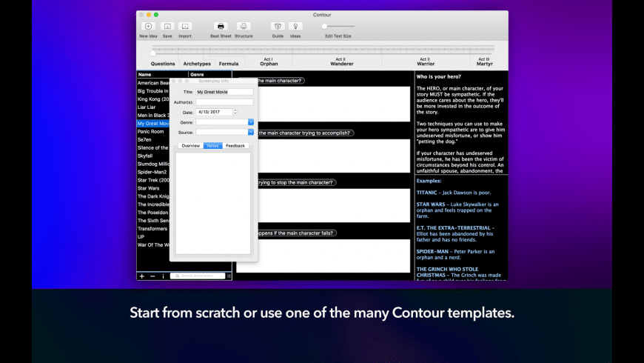This screenshot has height=363, width=644.
Task: Select Star Trek screenplay row
Action: point(152,180)
